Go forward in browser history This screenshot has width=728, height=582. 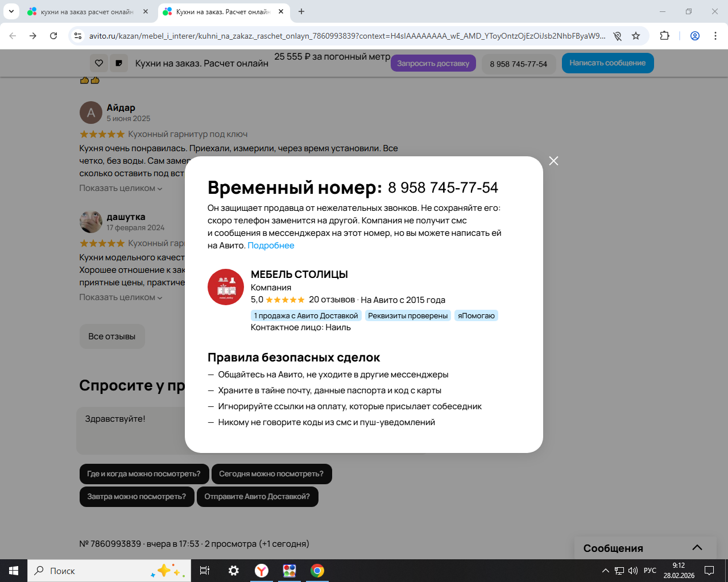33,36
